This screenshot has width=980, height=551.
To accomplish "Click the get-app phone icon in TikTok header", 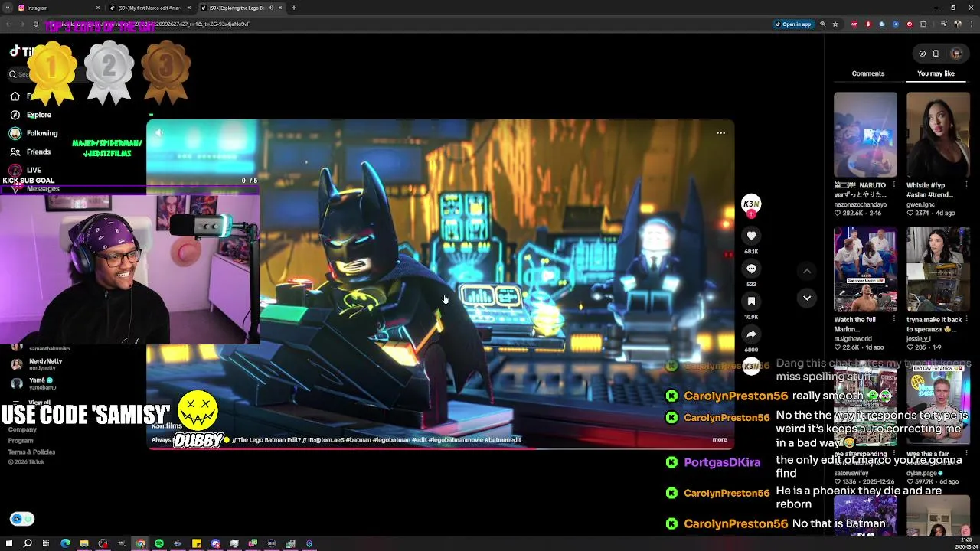I will coord(936,54).
